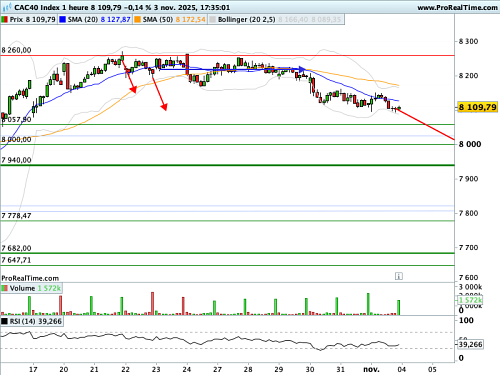Screen dimensions: 500x375
Task: Click the 8 300 price axis value
Action: 468,41
